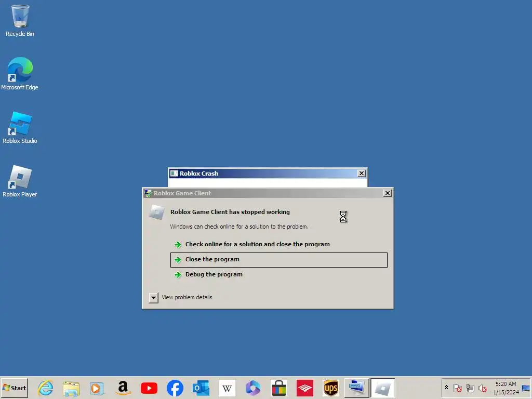Switch to Roblox taskbar button
532x399 pixels.
point(382,388)
